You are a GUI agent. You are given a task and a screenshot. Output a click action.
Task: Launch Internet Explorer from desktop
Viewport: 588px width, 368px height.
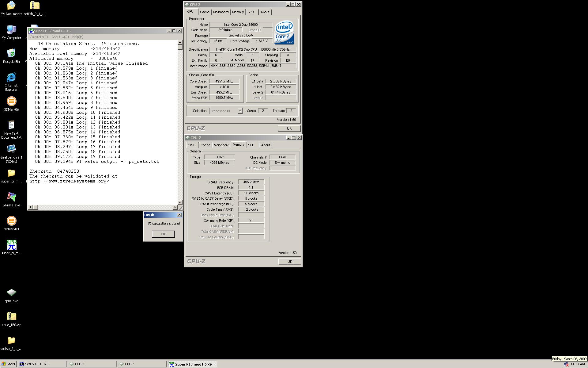pos(11,82)
